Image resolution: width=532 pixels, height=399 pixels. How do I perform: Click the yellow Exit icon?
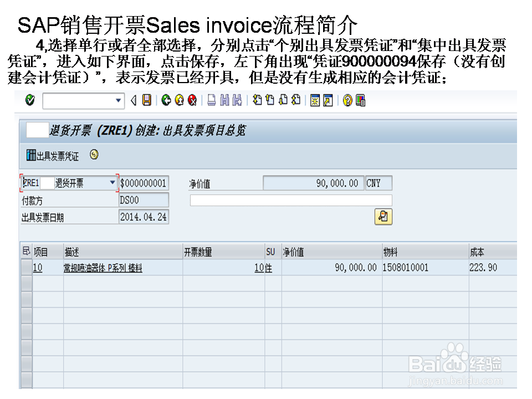[x=179, y=100]
